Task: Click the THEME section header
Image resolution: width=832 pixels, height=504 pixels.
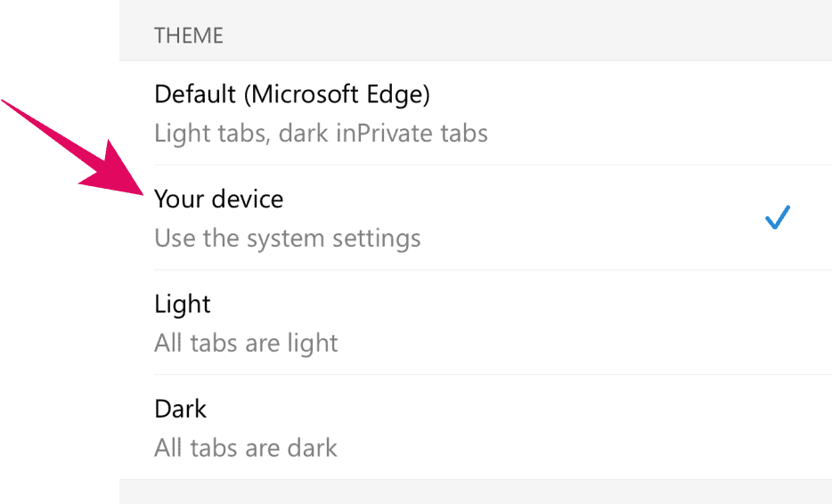Action: point(189,36)
